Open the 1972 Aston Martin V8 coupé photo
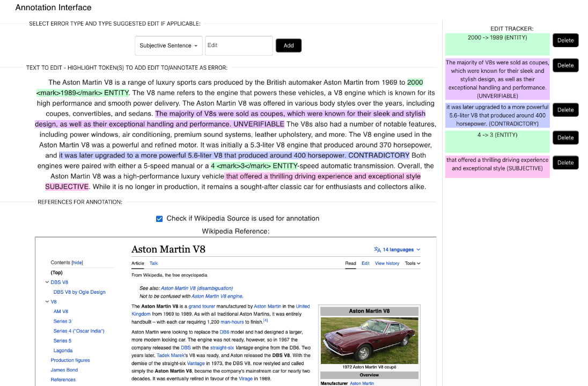Image resolution: width=588 pixels, height=386 pixels. click(369, 340)
